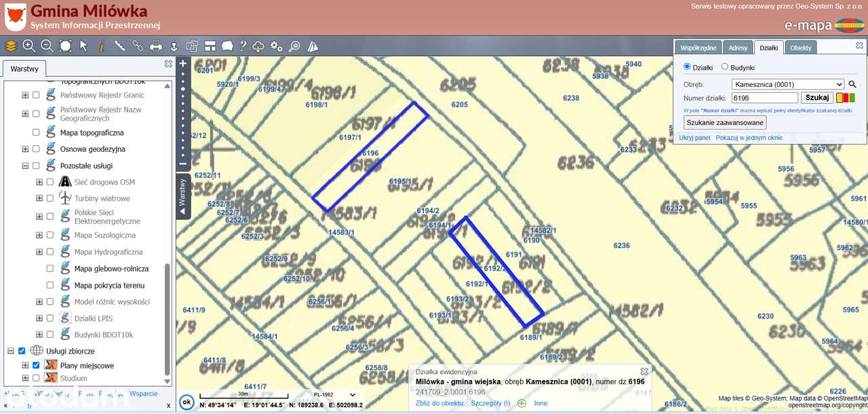Click the search location magnifier icon

coord(294,46)
